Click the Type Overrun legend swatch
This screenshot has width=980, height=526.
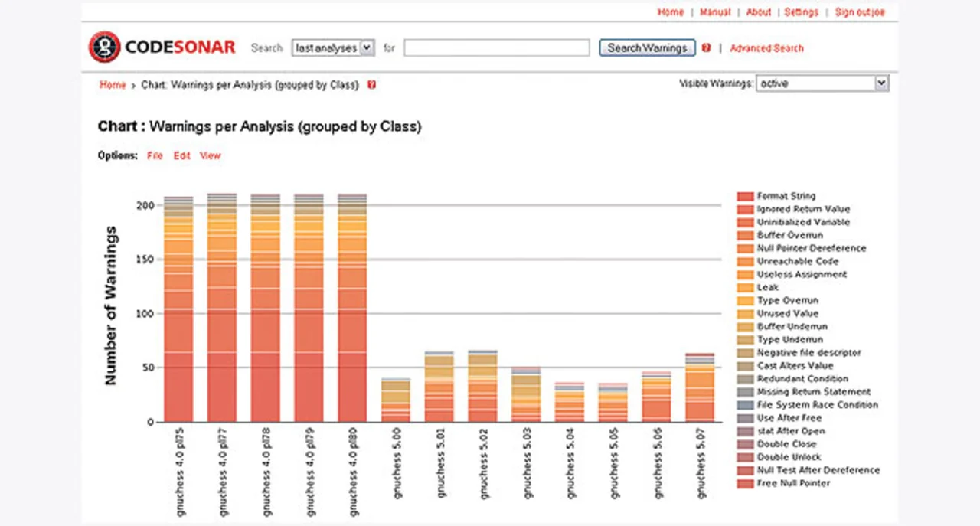click(x=745, y=300)
